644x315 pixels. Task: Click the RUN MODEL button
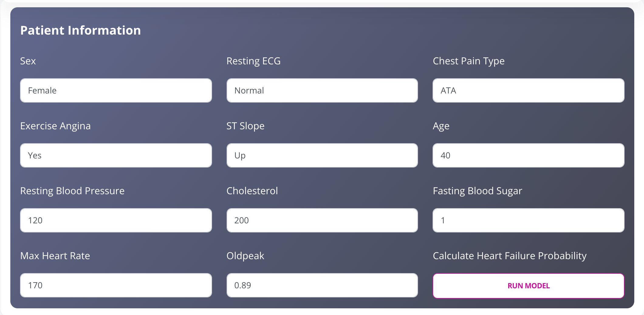pos(529,286)
